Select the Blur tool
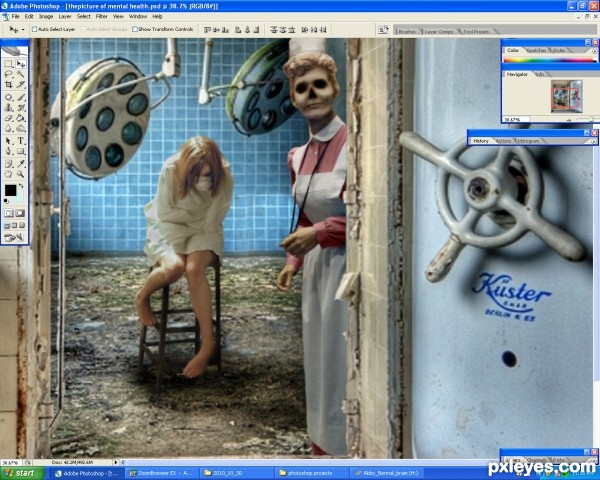 [x=9, y=129]
